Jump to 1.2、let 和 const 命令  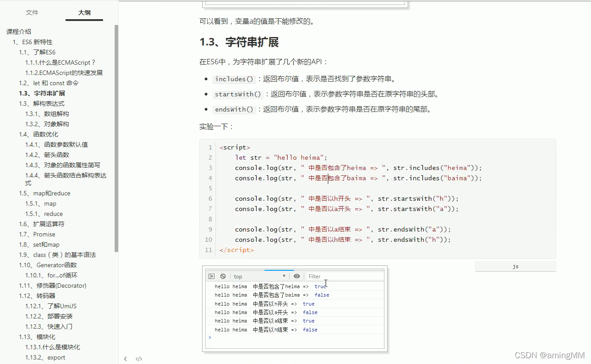(49, 83)
